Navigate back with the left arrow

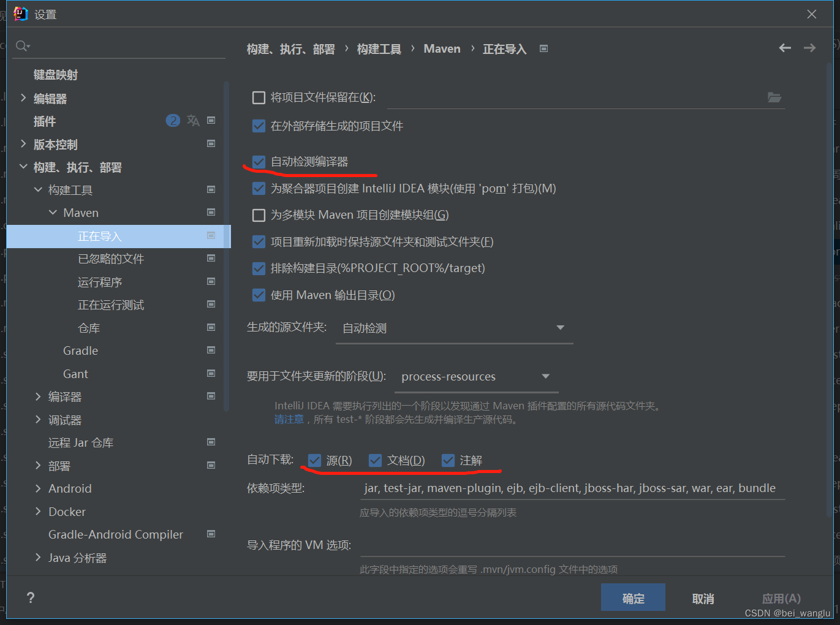[x=785, y=48]
